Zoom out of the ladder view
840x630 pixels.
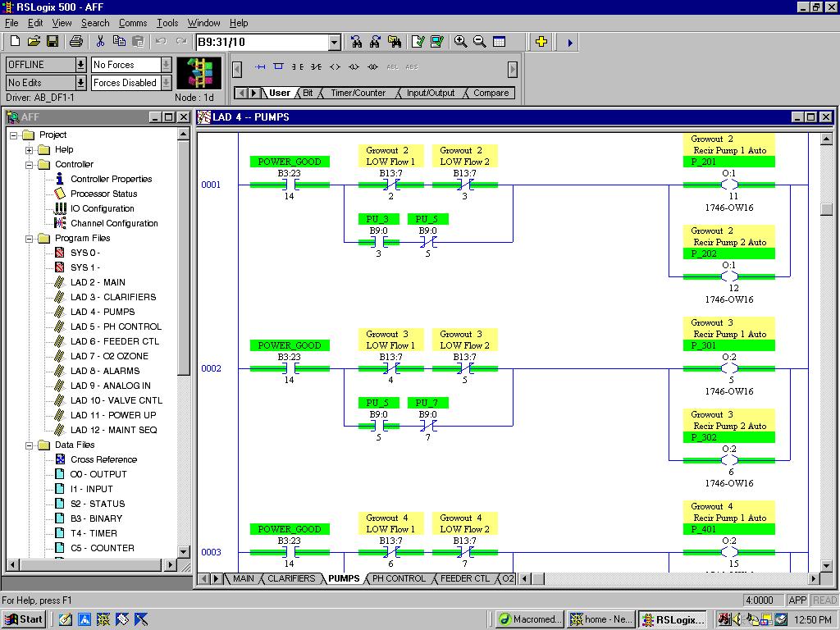click(479, 41)
